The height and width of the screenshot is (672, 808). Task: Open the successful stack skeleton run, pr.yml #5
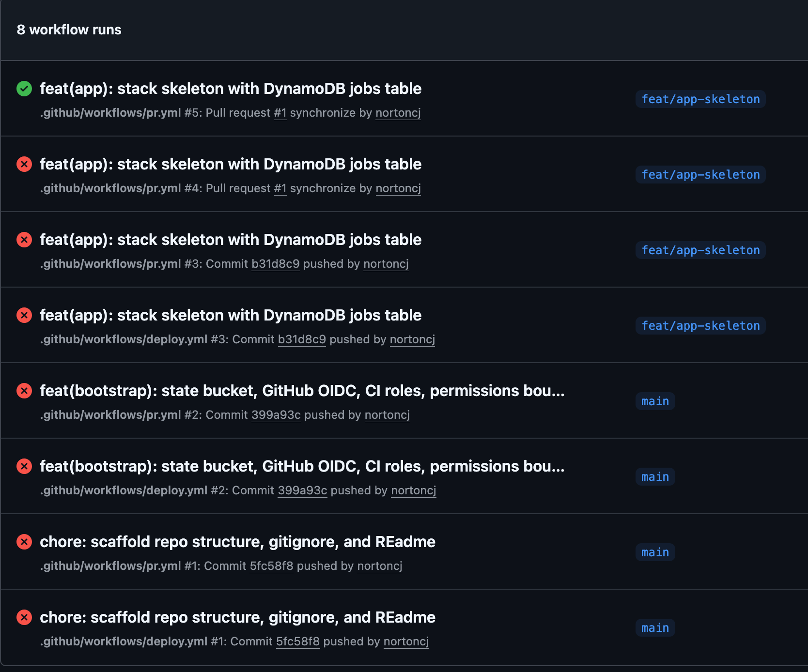[x=231, y=89]
